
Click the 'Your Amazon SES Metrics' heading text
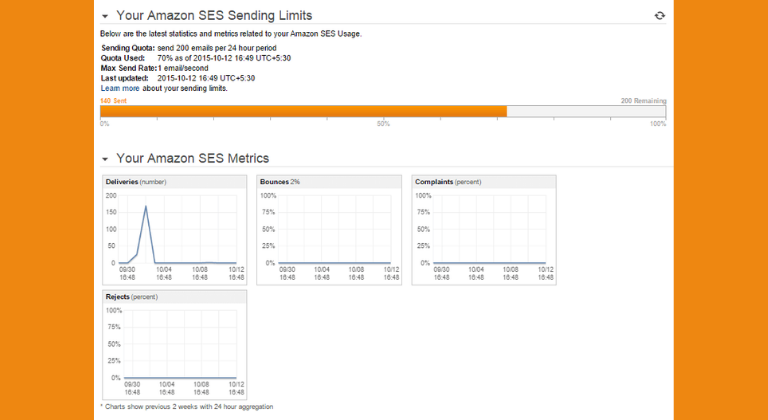click(x=192, y=158)
